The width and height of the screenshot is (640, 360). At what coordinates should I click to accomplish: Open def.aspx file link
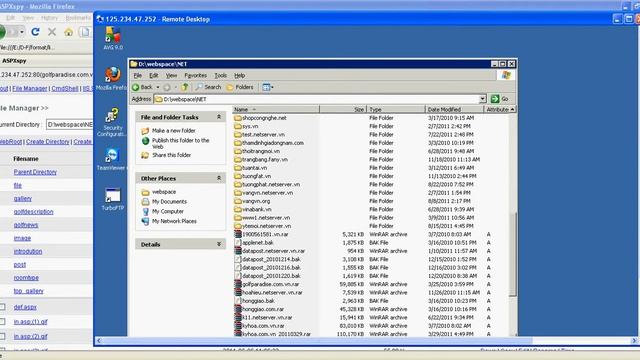point(25,307)
